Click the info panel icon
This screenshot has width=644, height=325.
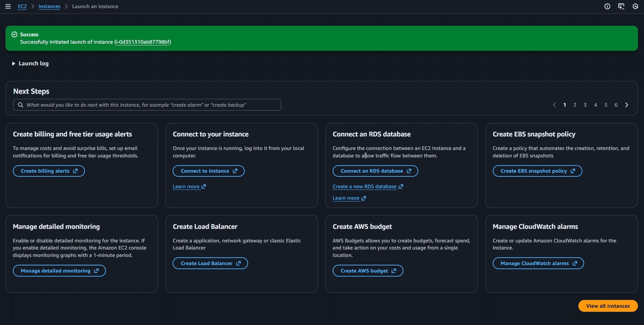pos(607,6)
